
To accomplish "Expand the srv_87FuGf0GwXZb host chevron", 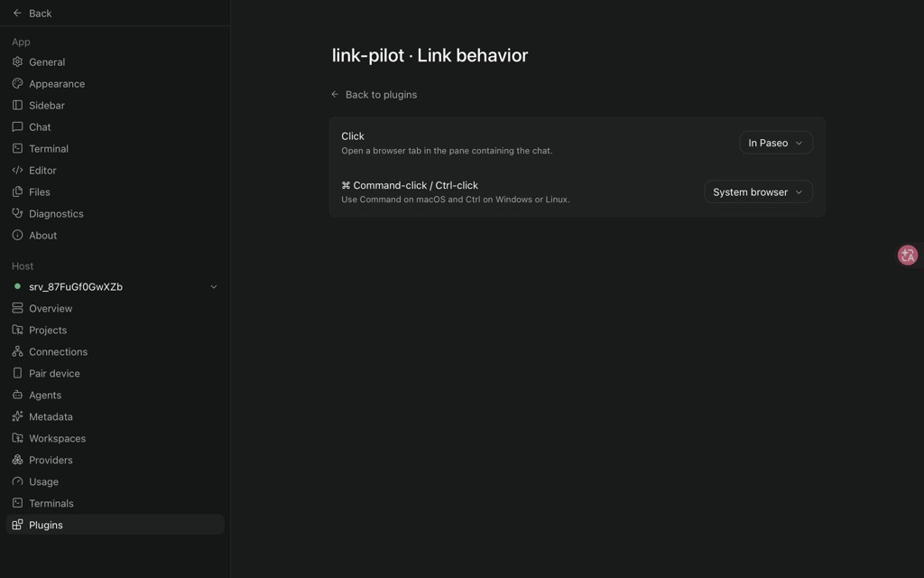I will click(x=214, y=286).
